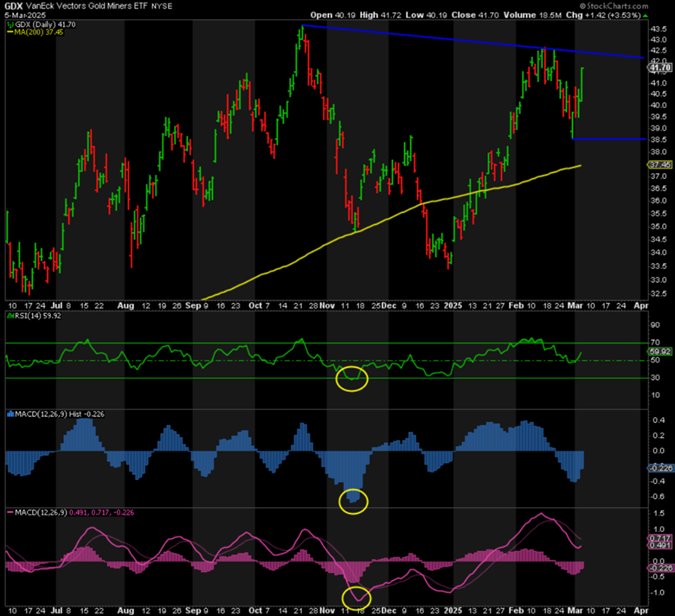This screenshot has width=675, height=616.
Task: Click the 43.5 price axis label
Action: click(659, 29)
